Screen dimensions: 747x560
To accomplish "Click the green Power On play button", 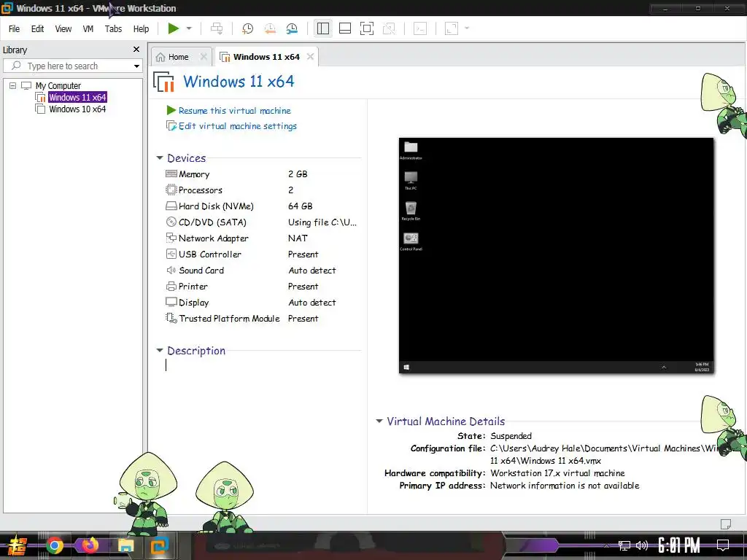I will pos(173,28).
